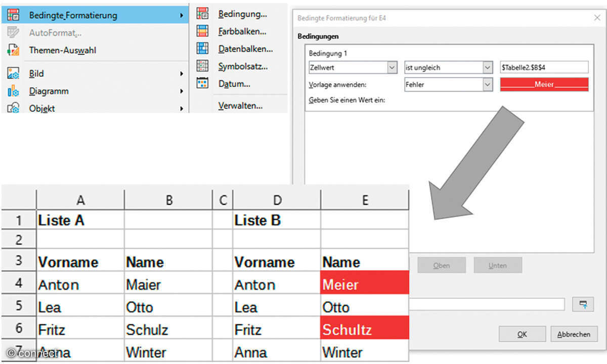
Task: Select column A header
Action: (80, 200)
